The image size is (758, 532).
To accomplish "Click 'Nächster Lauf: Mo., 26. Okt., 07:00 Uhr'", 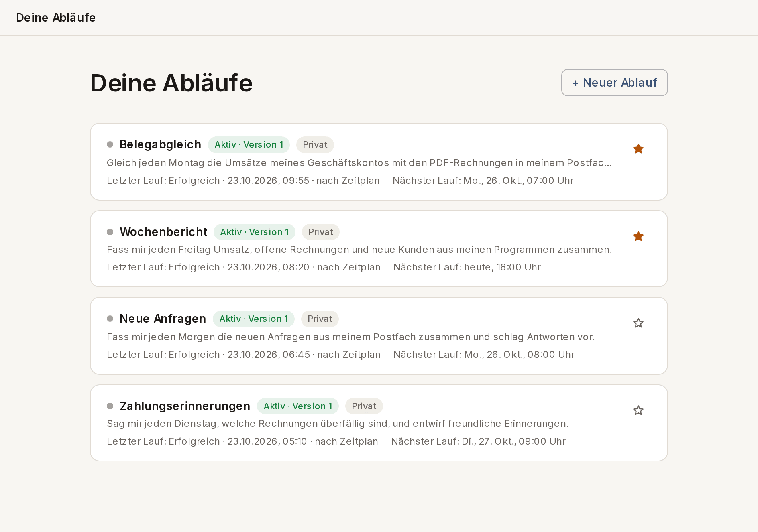I will tap(483, 181).
